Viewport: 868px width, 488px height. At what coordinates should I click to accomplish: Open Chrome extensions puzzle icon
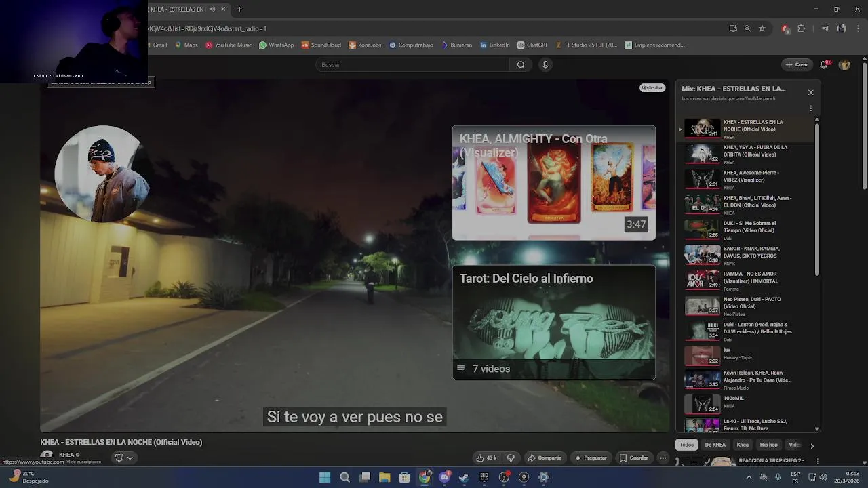click(x=802, y=28)
